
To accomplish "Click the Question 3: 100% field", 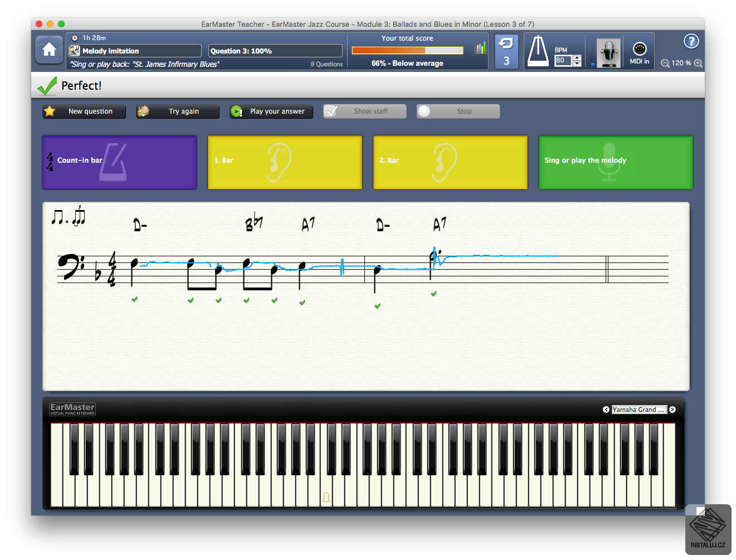I will pyautogui.click(x=276, y=51).
